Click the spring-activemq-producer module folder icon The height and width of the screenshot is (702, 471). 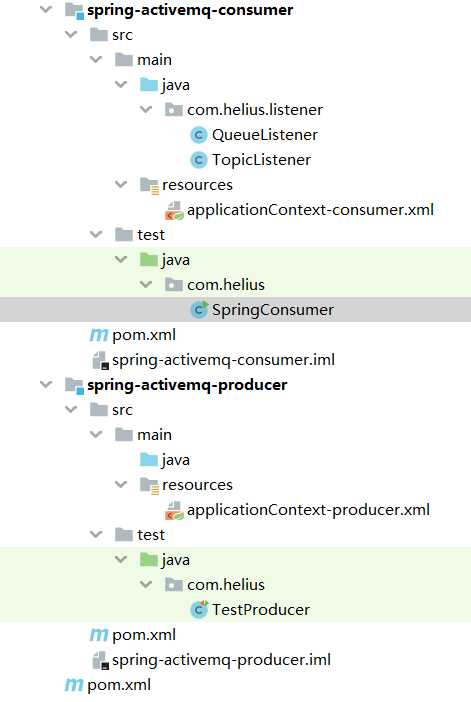coord(74,385)
